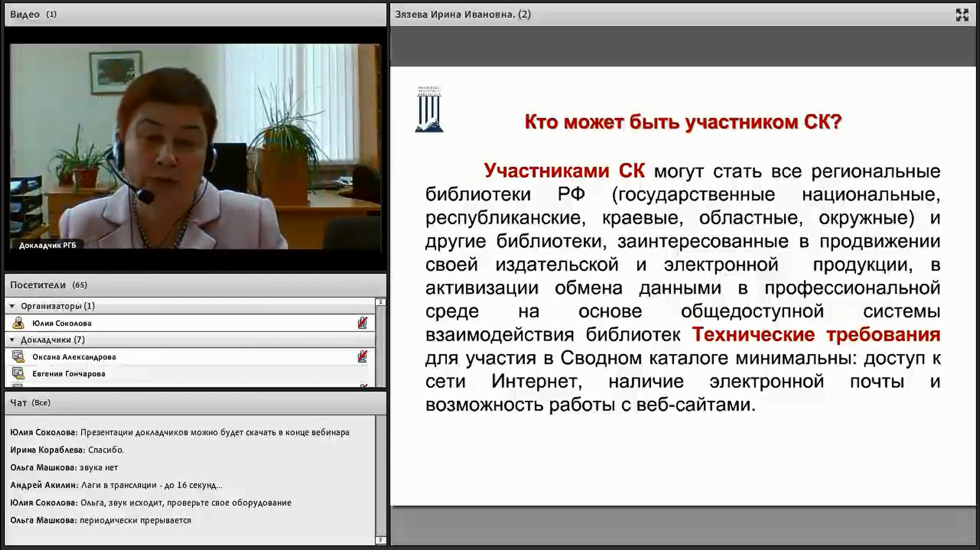Click the Видео (1) panel title
The width and height of the screenshot is (980, 550).
point(33,14)
